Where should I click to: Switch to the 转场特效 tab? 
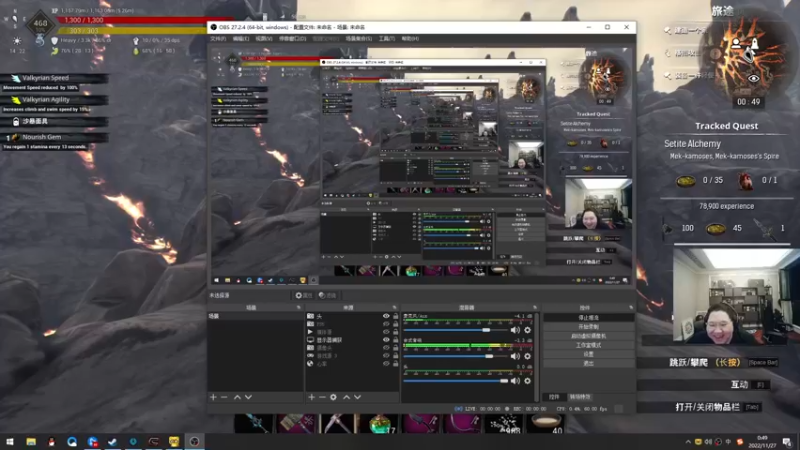pos(580,397)
